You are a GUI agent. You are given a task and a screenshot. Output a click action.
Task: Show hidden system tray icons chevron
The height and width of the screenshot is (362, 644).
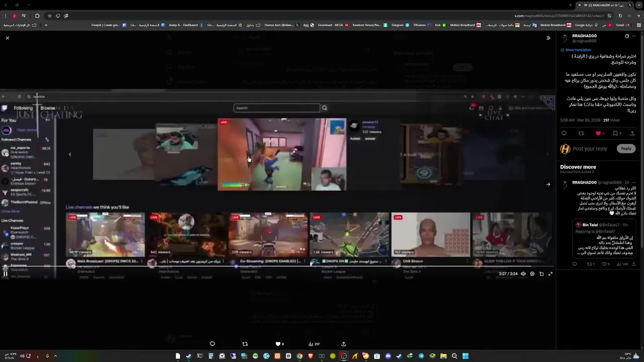pyautogui.click(x=55, y=356)
